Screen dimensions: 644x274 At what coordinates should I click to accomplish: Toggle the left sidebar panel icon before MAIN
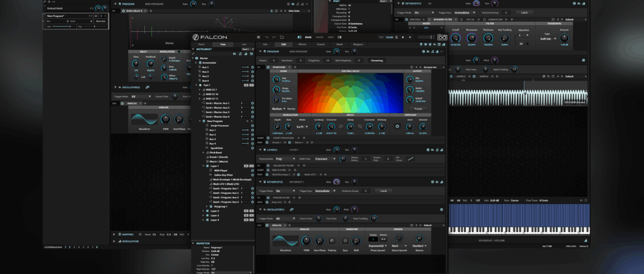tap(299, 37)
